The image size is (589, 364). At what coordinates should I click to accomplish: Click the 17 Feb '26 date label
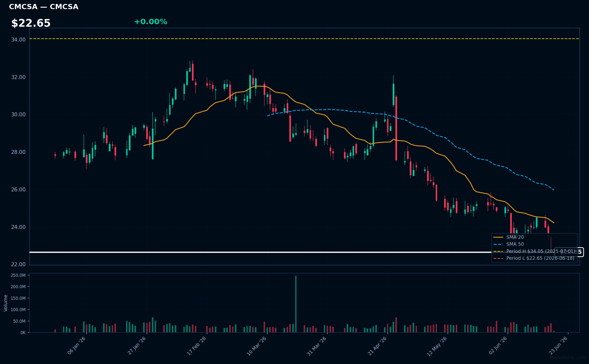(x=197, y=346)
